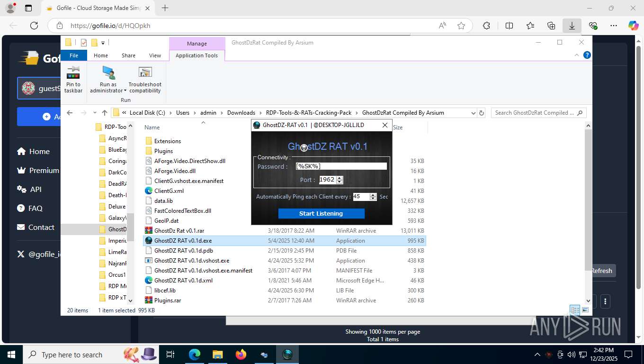The width and height of the screenshot is (644, 364).
Task: Switch to the Home ribbon tab
Action: [101, 55]
